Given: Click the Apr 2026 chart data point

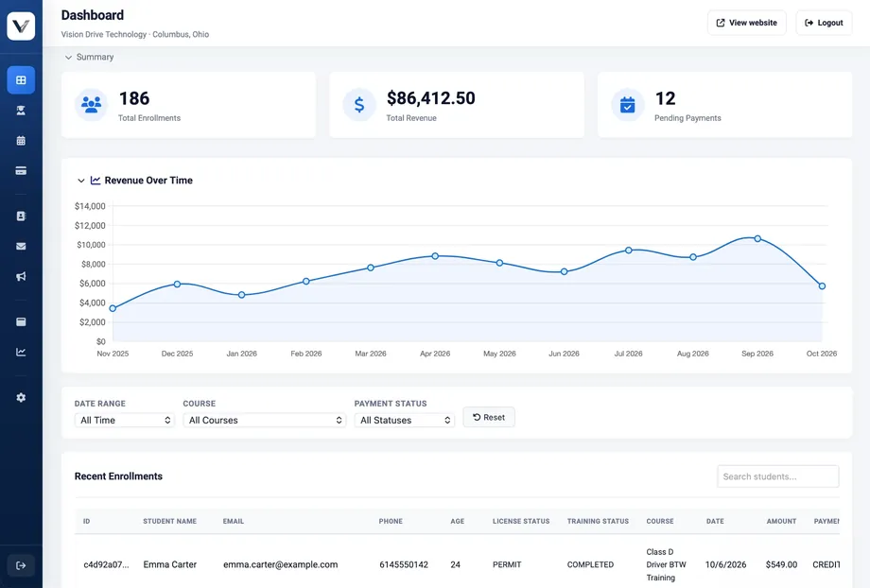Looking at the screenshot, I should (435, 256).
